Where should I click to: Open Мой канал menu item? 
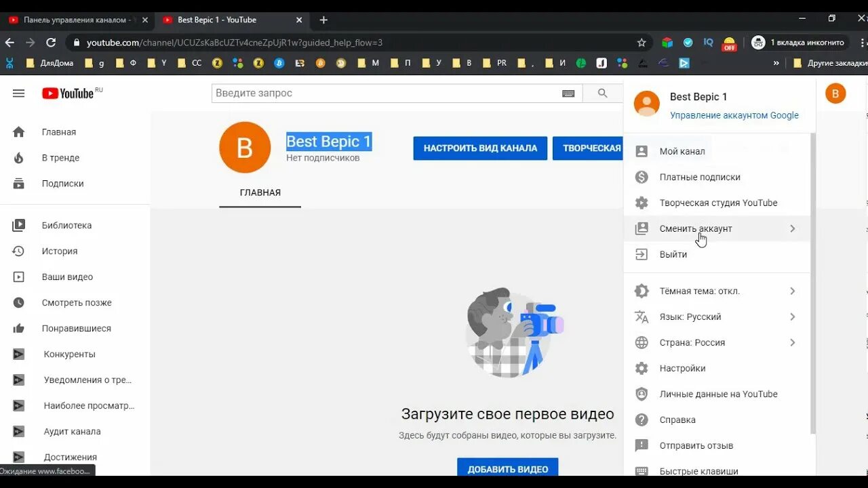(x=717, y=151)
